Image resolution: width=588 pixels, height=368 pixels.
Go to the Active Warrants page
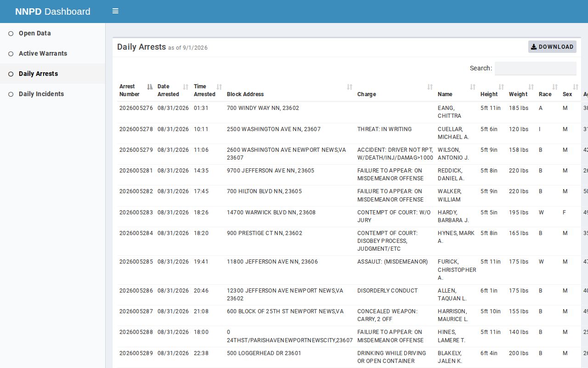click(x=52, y=53)
